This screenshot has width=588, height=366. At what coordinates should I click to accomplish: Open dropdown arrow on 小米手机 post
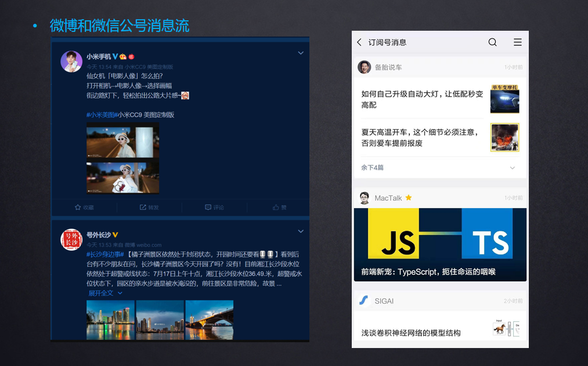pyautogui.click(x=300, y=53)
